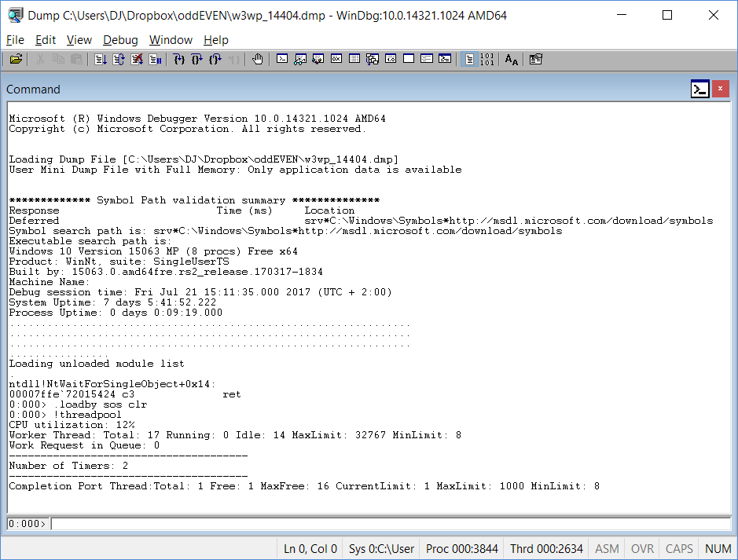Click the 'Ln 0, Col 0' status entry
Screen dimensions: 738x560
[310, 549]
